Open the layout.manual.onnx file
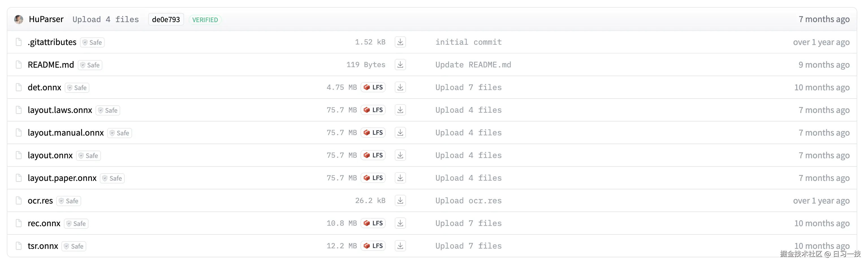The height and width of the screenshot is (265, 868). [x=66, y=133]
